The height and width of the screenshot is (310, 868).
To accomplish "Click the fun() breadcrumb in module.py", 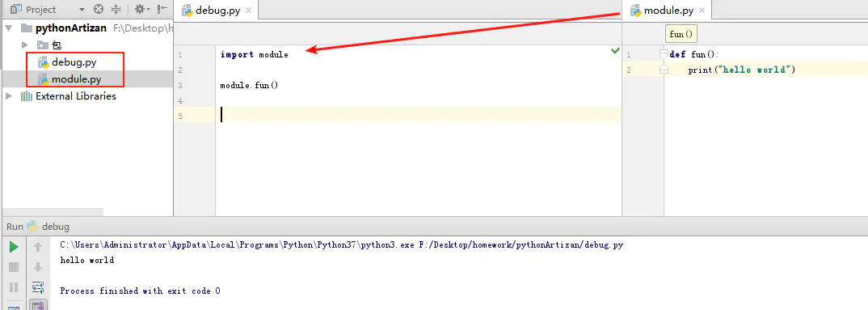I will click(x=680, y=34).
